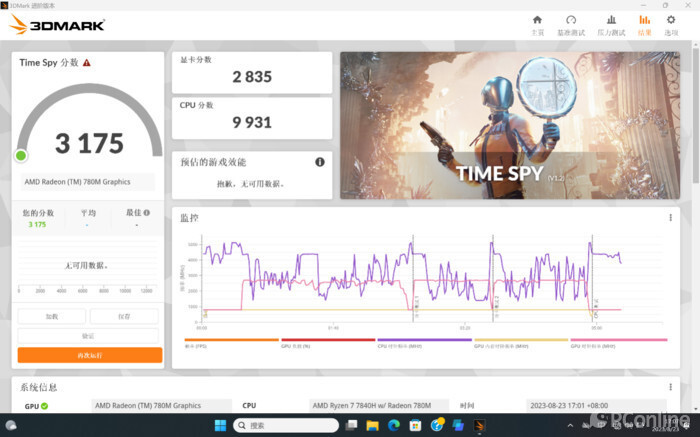Click the green dot on the score gauge

coord(21,155)
